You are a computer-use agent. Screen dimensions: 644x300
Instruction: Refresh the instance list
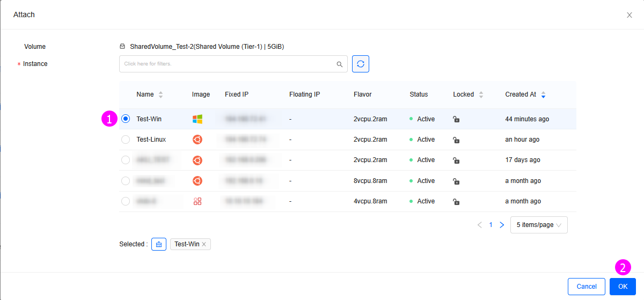coord(361,64)
